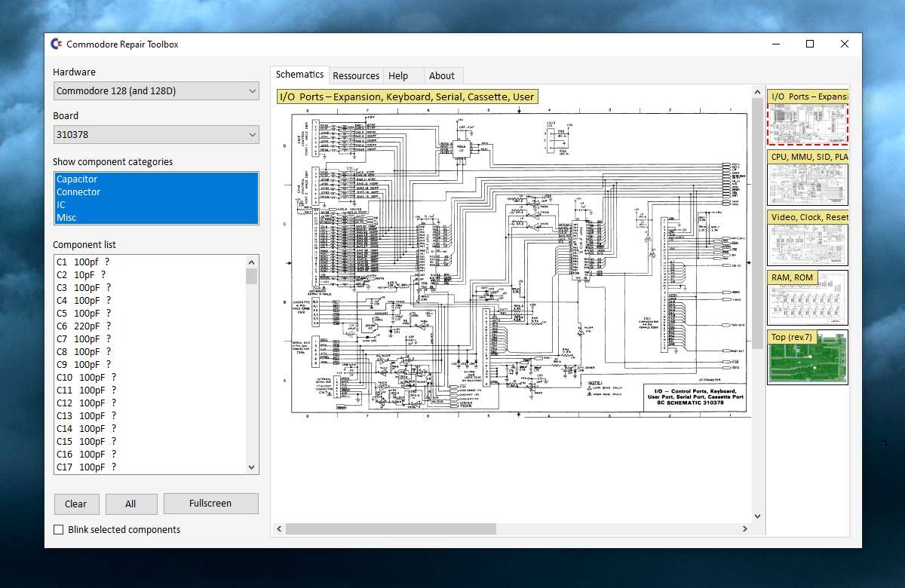Click the I/O Ports schematic title label
Image resolution: width=905 pixels, height=588 pixels.
pyautogui.click(x=407, y=96)
